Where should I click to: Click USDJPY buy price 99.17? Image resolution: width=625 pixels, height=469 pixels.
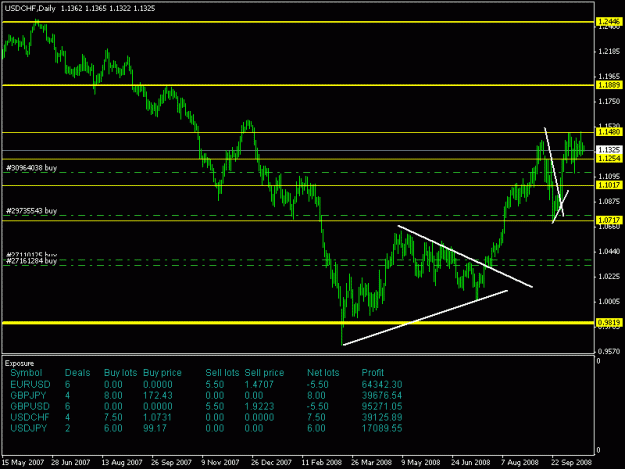155,428
